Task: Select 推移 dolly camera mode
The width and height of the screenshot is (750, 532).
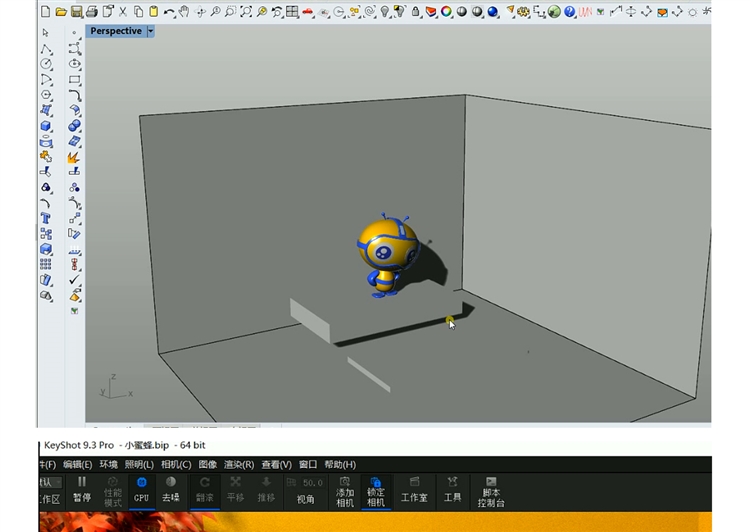Action: coord(266,490)
